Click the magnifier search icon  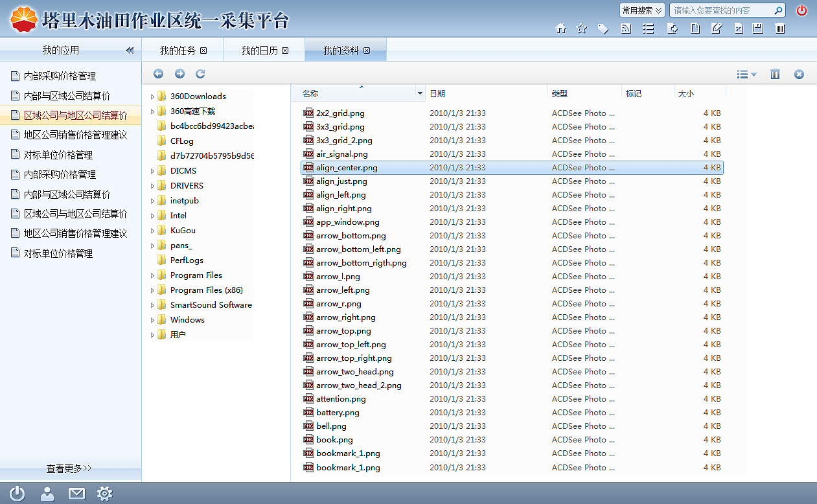coord(778,10)
